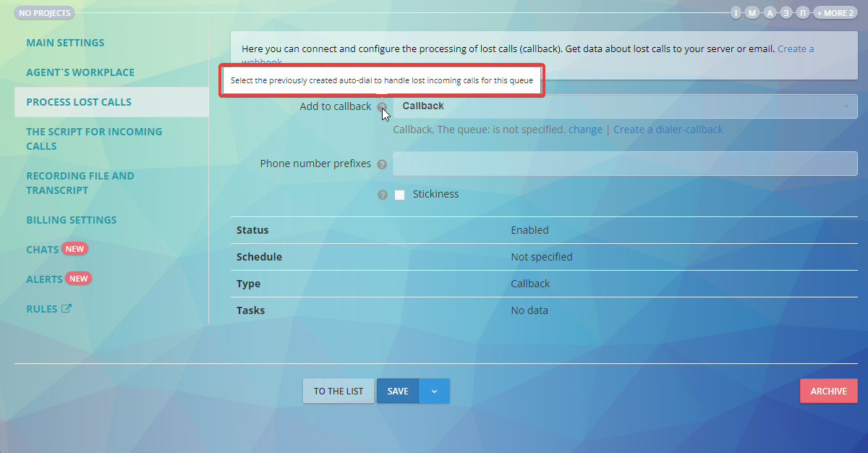Viewport: 868px width, 453px height.
Task: Click the user avatar labeled M
Action: [x=752, y=12]
